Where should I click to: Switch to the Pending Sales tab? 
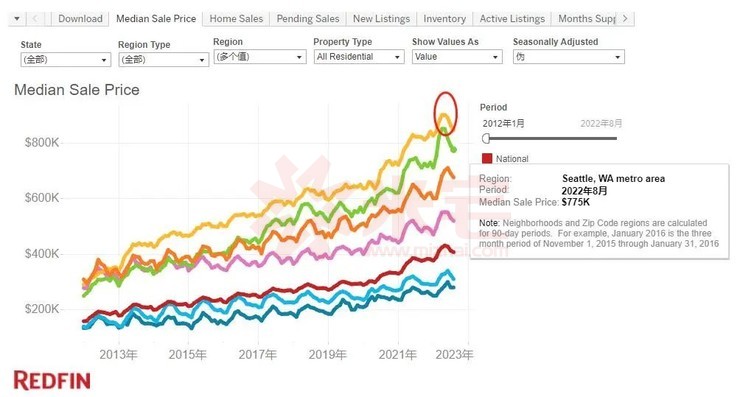tap(308, 19)
